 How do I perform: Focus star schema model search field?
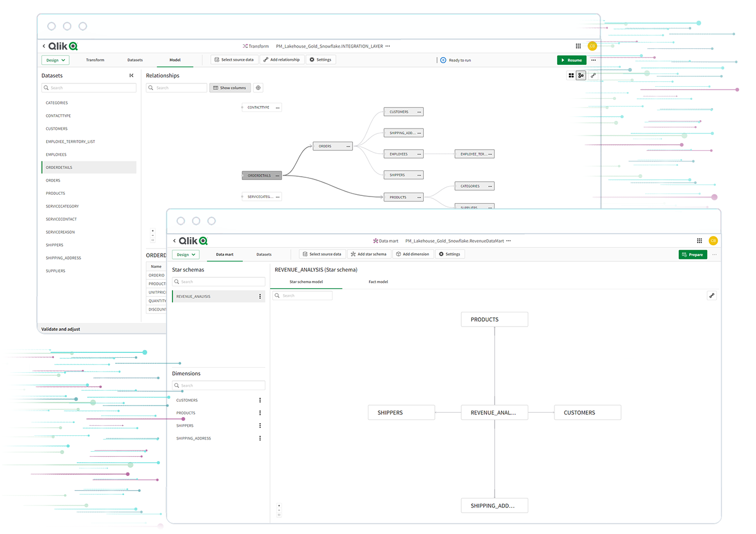(x=303, y=296)
